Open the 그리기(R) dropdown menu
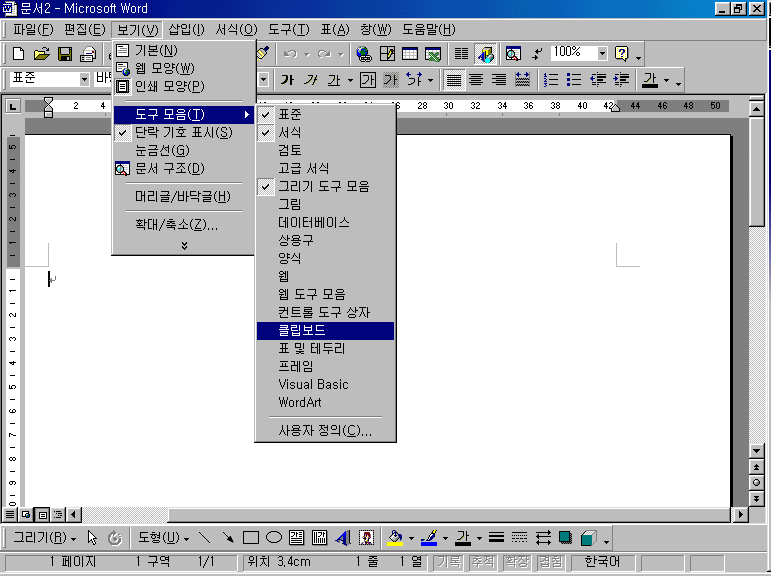Viewport: 771px width, 576px height. (x=44, y=538)
